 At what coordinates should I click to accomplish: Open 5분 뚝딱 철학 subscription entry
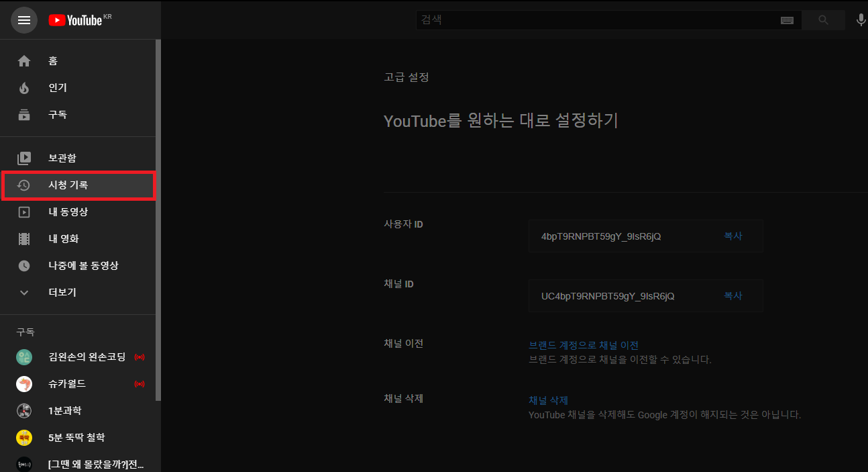click(x=78, y=438)
